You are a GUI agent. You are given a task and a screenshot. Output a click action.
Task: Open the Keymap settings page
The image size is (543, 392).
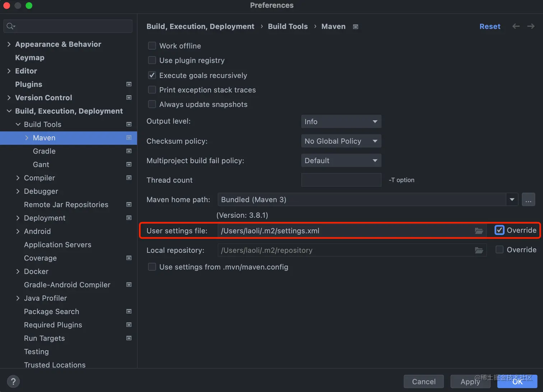tap(30, 57)
